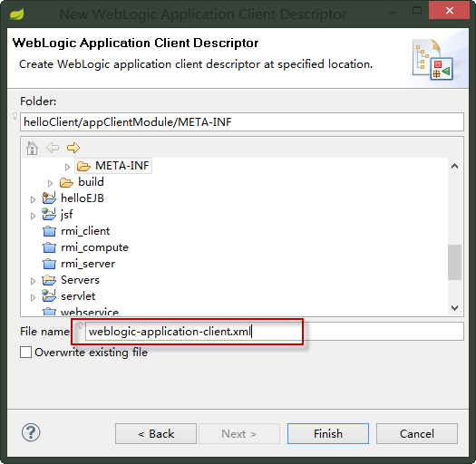Select the rmi_client project label
This screenshot has width=476, height=464.
85,231
